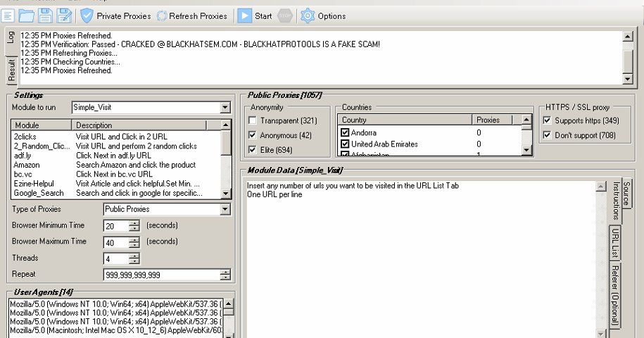Screen dimensions: 644x338
Task: Open Options with the gear icon
Action: click(307, 16)
